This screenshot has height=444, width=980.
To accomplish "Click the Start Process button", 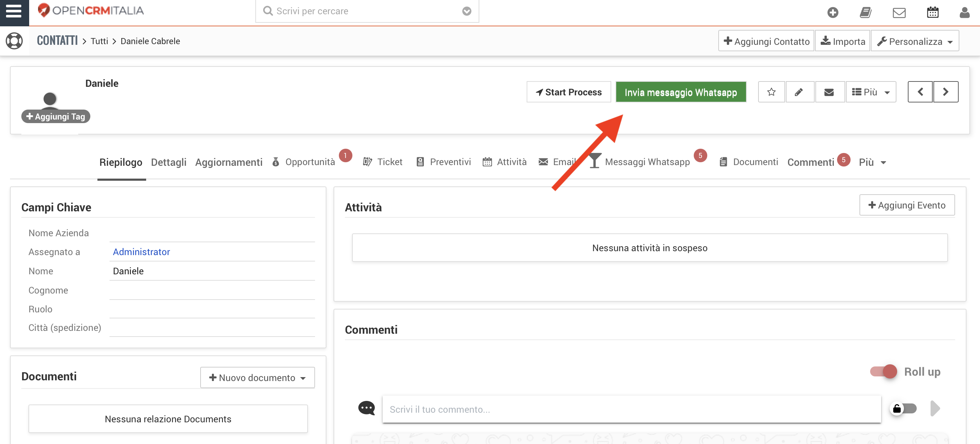I will click(x=568, y=92).
